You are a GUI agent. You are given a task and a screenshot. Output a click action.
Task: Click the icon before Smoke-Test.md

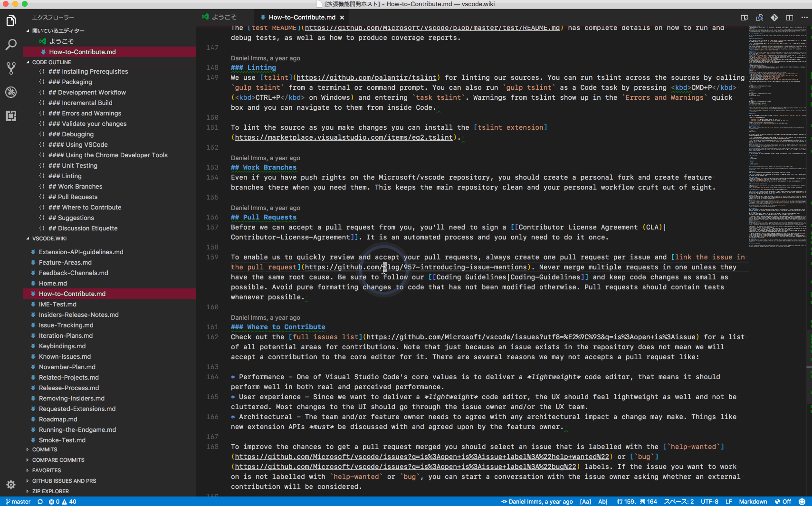33,440
